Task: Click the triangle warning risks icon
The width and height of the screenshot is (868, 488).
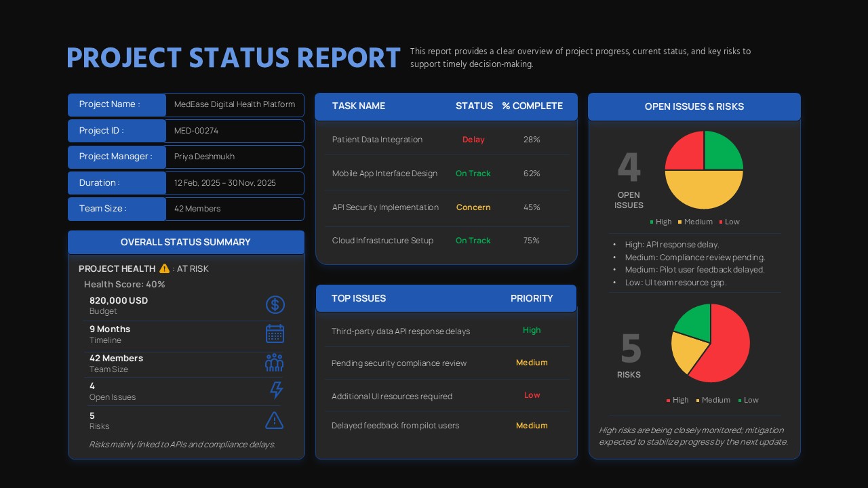Action: click(274, 420)
